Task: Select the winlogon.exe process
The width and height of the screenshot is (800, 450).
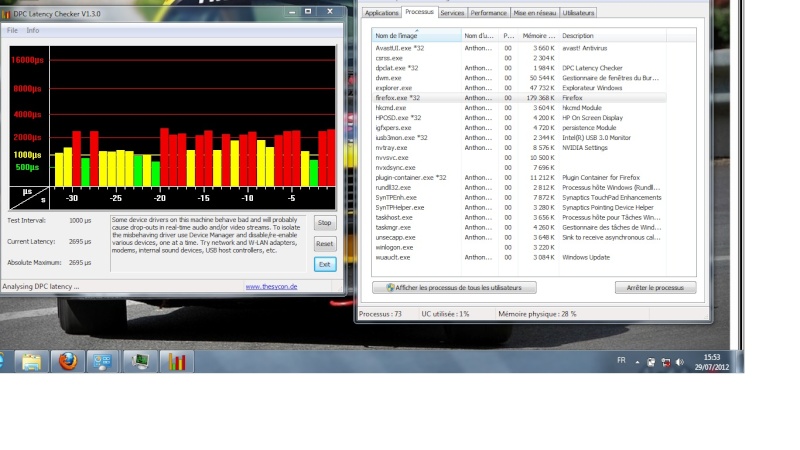Action: pos(519,247)
